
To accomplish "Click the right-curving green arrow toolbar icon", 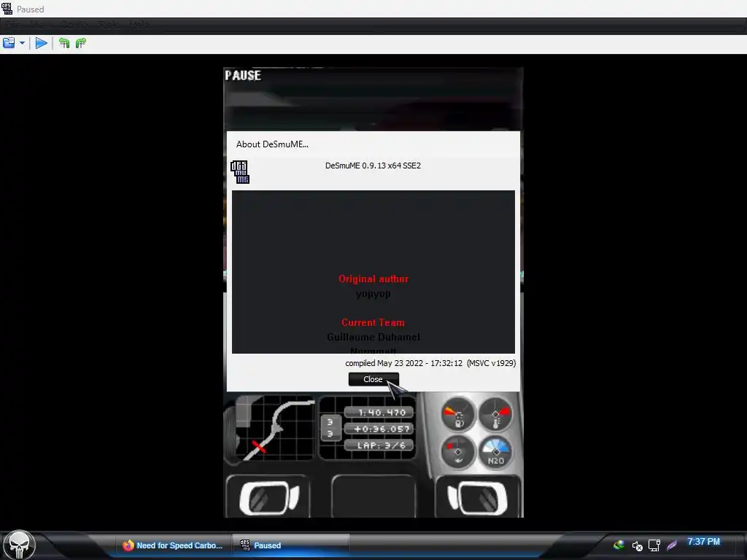I will pos(81,43).
